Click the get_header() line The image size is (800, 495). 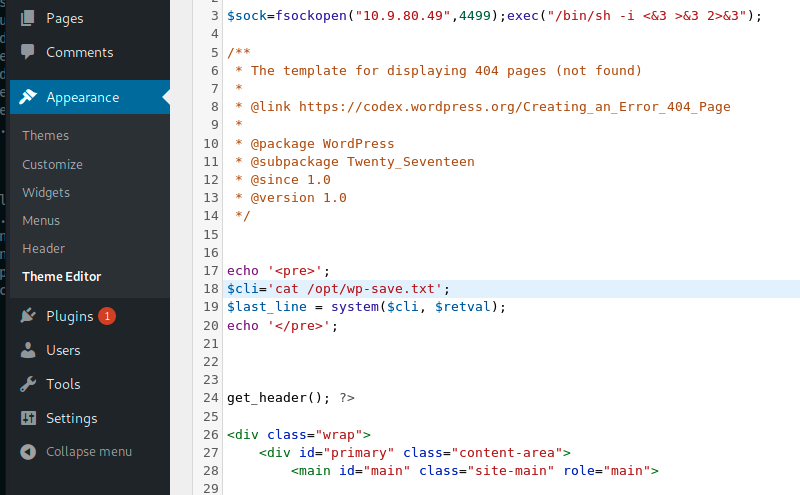[291, 398]
